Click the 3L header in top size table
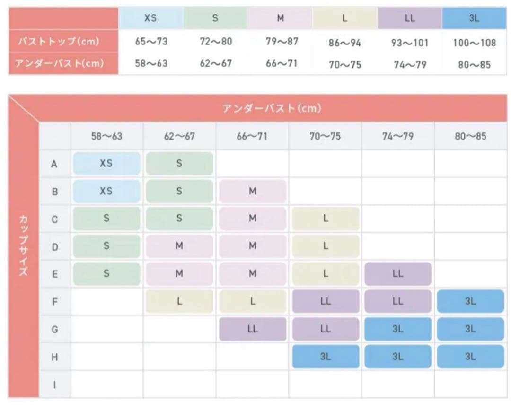The image size is (511, 420). pyautogui.click(x=474, y=18)
